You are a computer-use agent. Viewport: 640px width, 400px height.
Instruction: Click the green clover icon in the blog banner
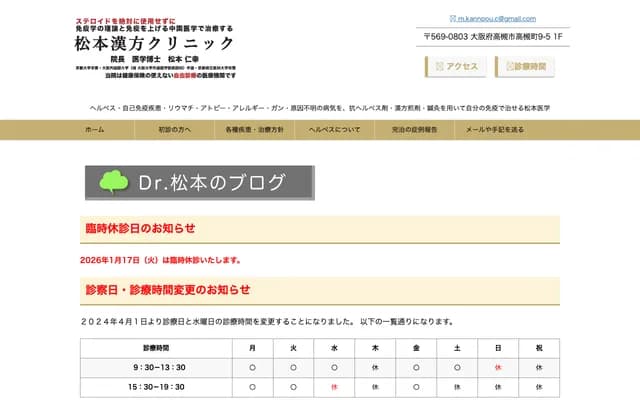(x=115, y=182)
